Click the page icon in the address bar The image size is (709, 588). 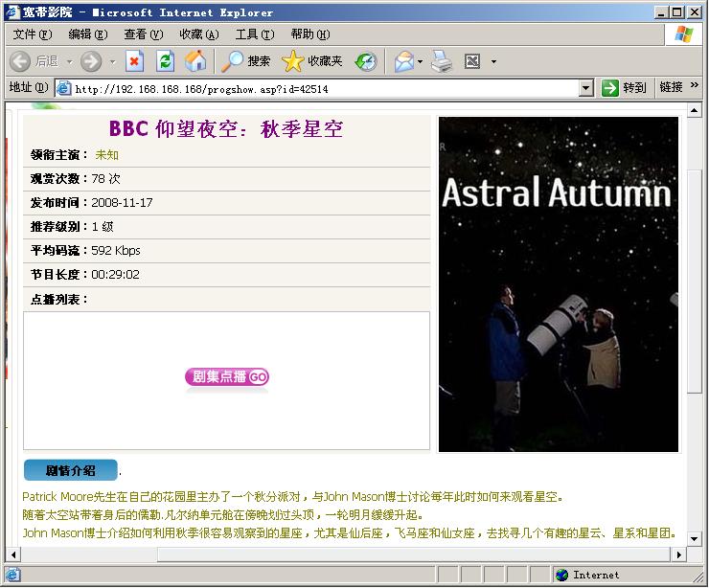pos(64,88)
